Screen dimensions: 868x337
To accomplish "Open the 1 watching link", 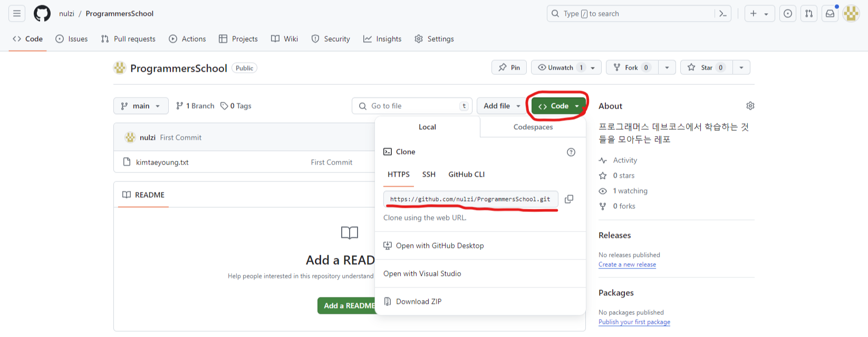I will pyautogui.click(x=623, y=191).
